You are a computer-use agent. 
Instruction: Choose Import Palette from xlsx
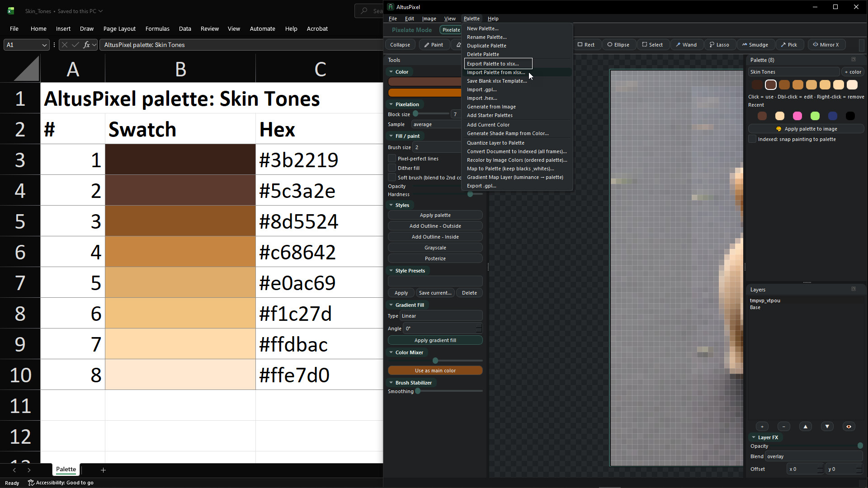pyautogui.click(x=518, y=72)
